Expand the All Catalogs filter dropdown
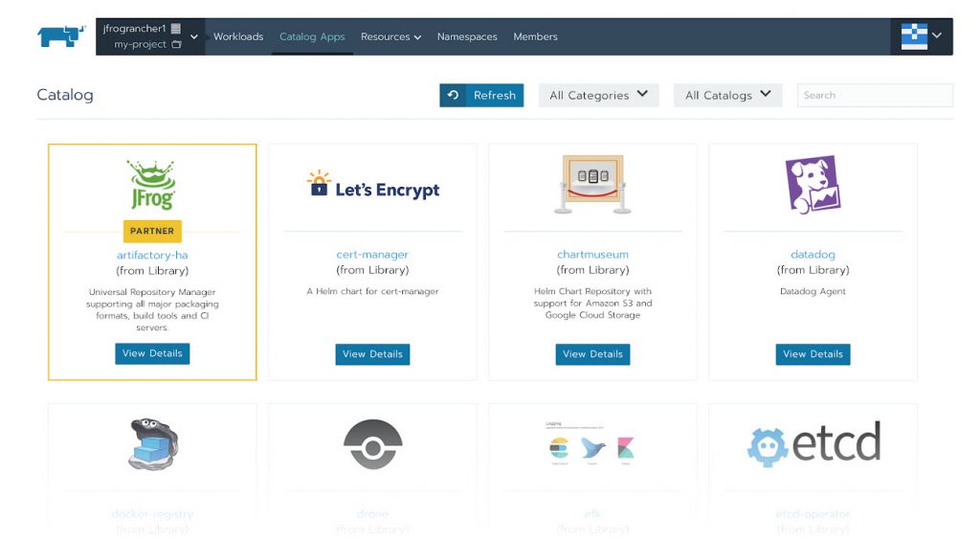The height and width of the screenshot is (543, 980). click(x=727, y=95)
